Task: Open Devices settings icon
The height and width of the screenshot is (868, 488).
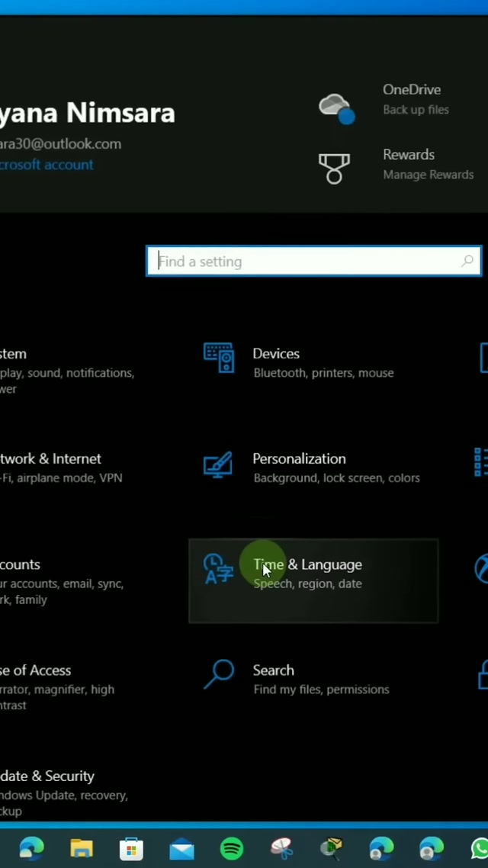Action: point(219,358)
